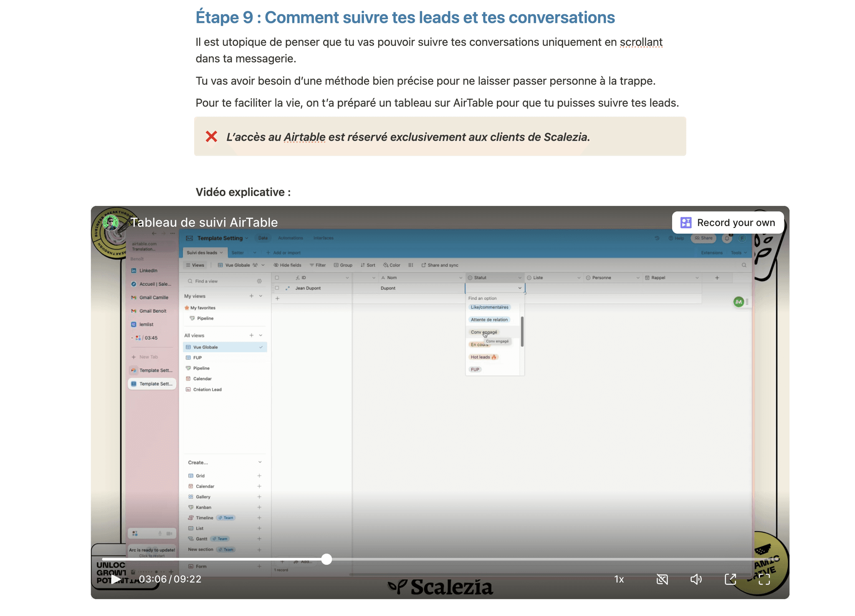Click the Scalezia logo on the video
Screen dimensions: 855x616
click(440, 586)
